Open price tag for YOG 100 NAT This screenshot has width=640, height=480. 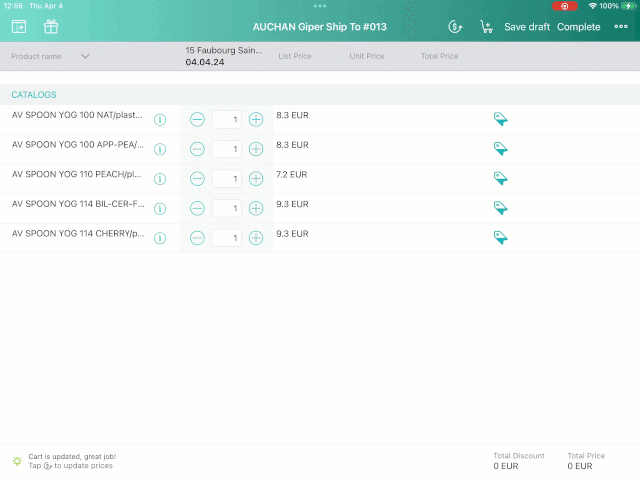(500, 119)
